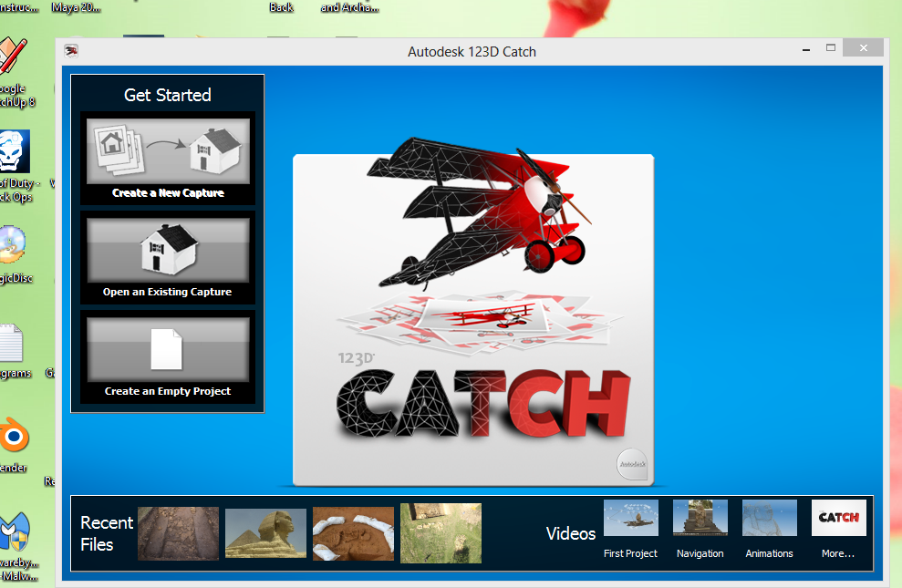Open Blender desktop shortcut icon
The image size is (902, 588).
pos(13,438)
